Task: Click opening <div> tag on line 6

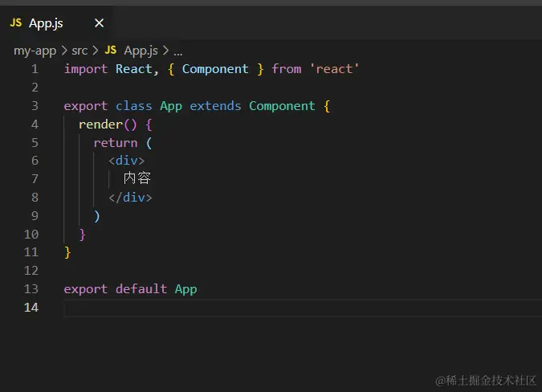Action: point(127,161)
